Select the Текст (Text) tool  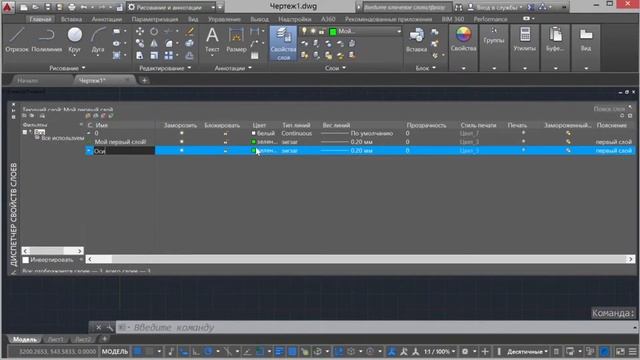tap(212, 40)
